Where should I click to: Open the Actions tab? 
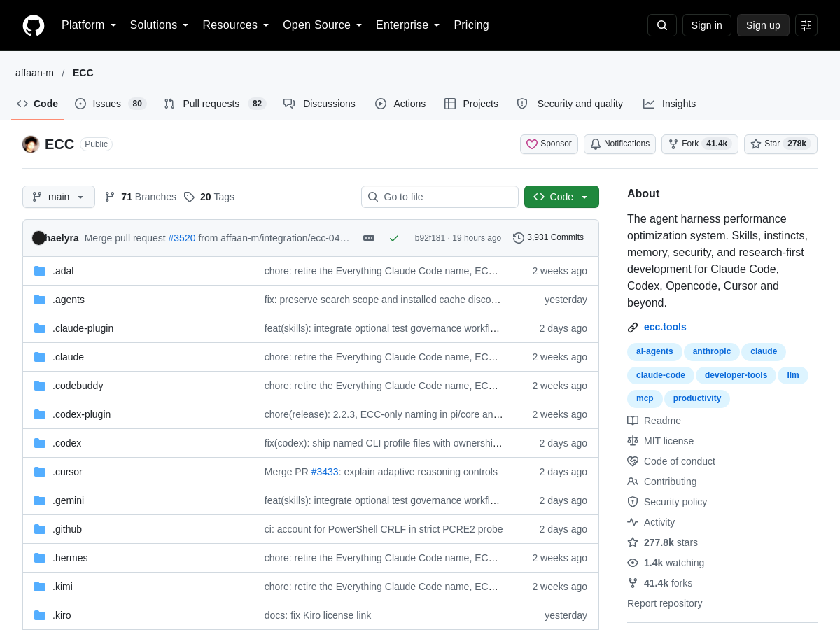coord(400,104)
